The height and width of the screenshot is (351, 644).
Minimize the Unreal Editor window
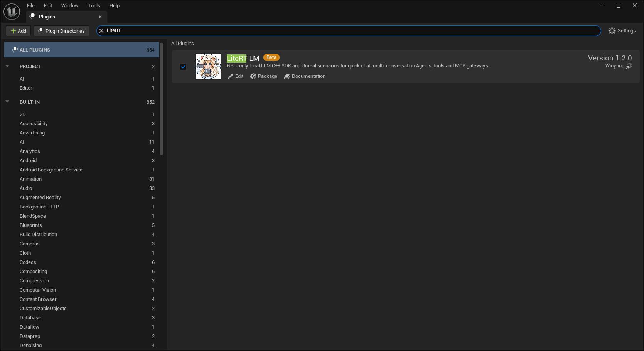[x=602, y=6]
